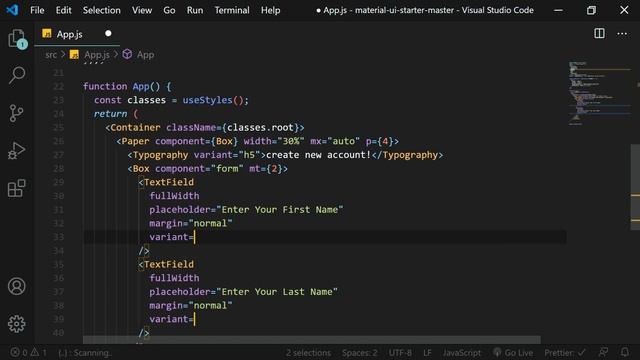Click the Container className line
640x360 pixels.
tap(204, 127)
